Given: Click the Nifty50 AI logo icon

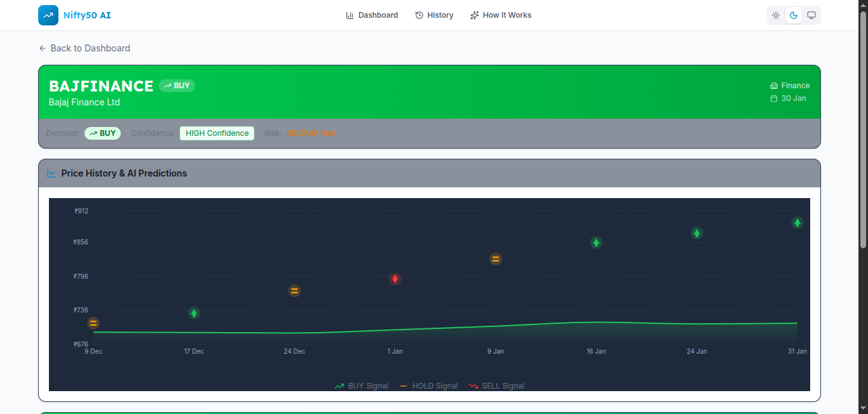Looking at the screenshot, I should [48, 15].
